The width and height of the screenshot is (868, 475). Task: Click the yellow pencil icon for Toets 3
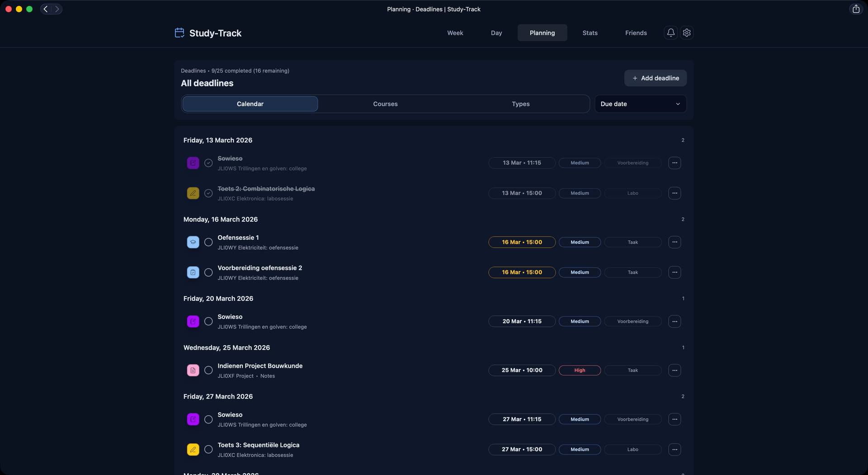[193, 449]
